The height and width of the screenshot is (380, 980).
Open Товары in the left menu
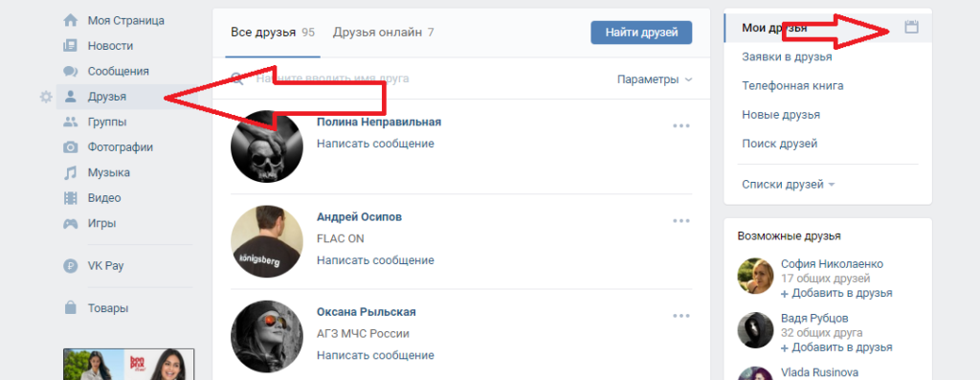108,308
